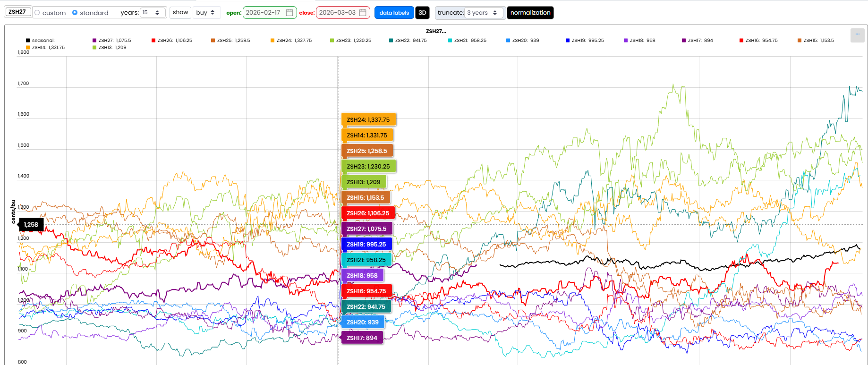Click the black seasonal legend square
Image resolution: width=868 pixels, height=365 pixels.
(27, 41)
